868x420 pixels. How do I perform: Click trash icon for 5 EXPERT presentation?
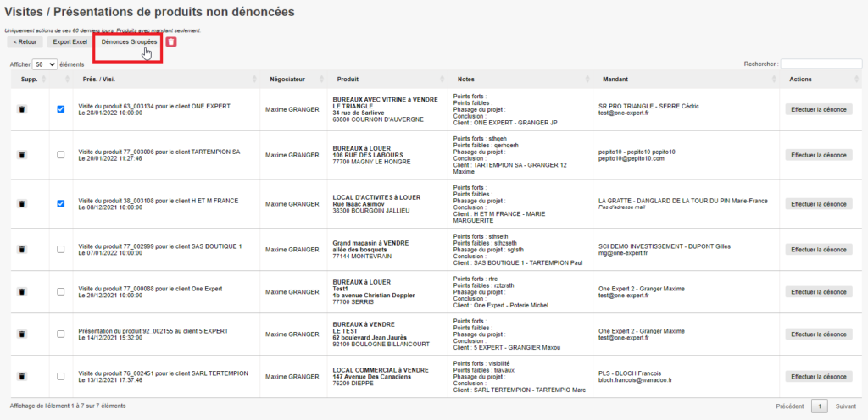22,334
